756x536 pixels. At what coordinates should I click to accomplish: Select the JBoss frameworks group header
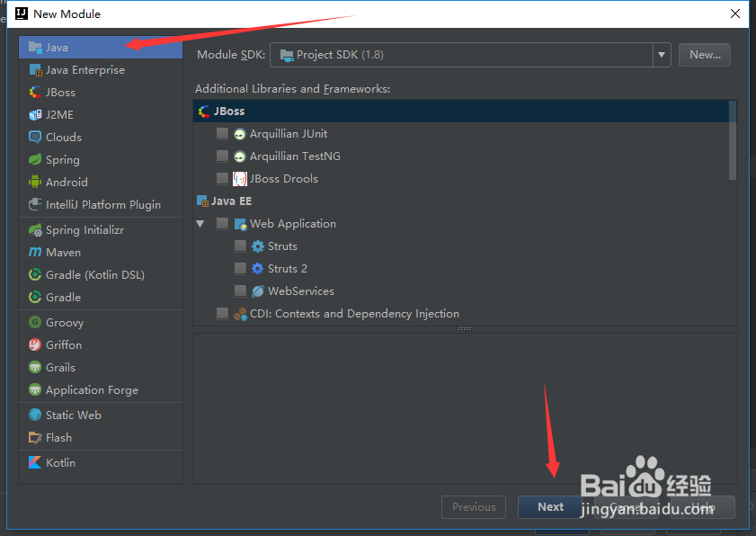point(462,111)
